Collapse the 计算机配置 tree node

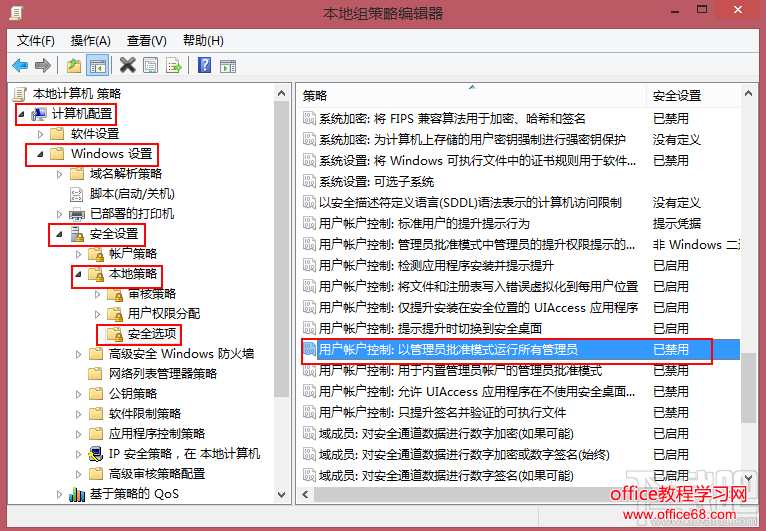[x=21, y=115]
